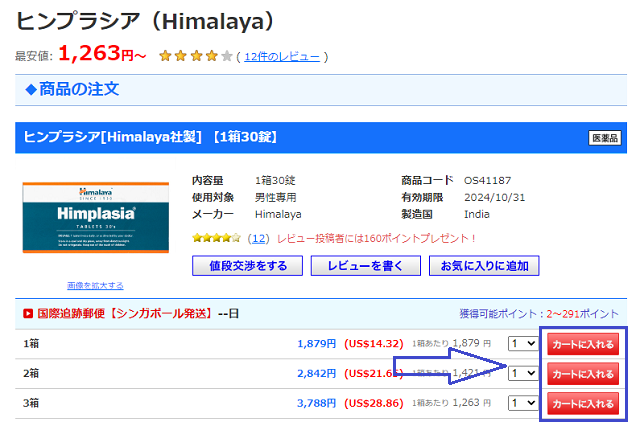640x430 pixels.
Task: Click the India country value
Action: (477, 214)
